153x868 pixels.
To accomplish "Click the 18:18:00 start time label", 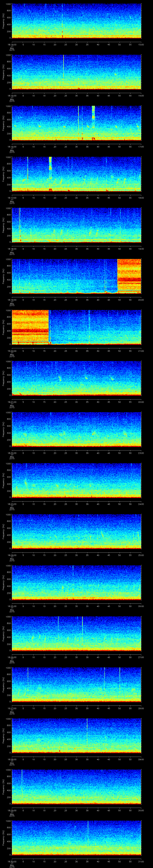I will click(12, 249).
